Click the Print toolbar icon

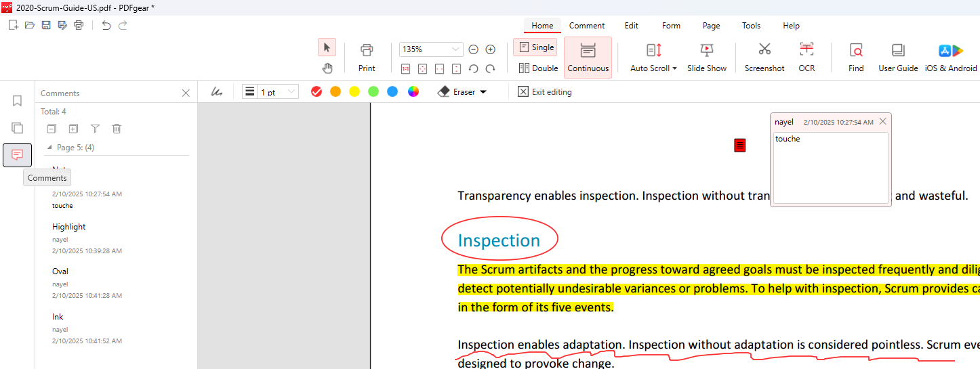[x=367, y=57]
